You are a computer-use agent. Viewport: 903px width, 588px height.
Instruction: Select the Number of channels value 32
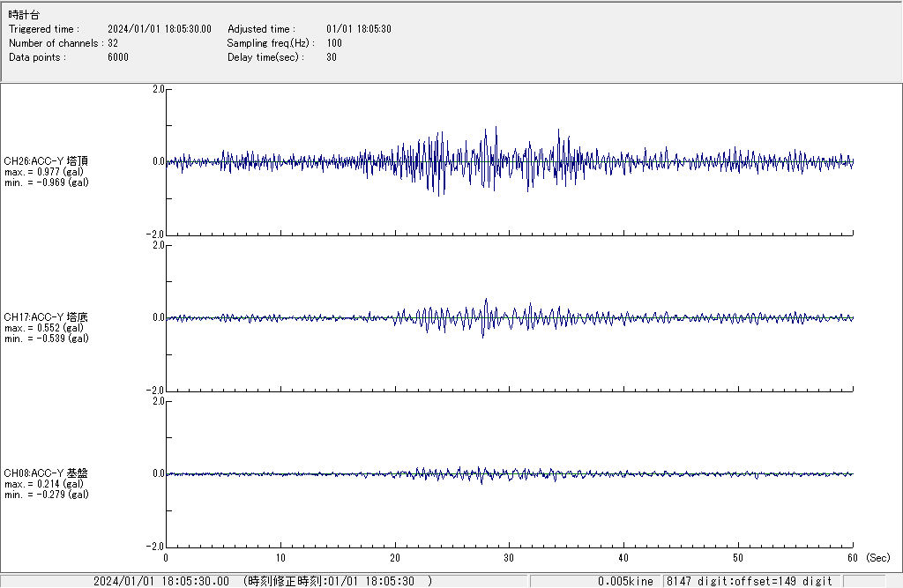pos(113,43)
